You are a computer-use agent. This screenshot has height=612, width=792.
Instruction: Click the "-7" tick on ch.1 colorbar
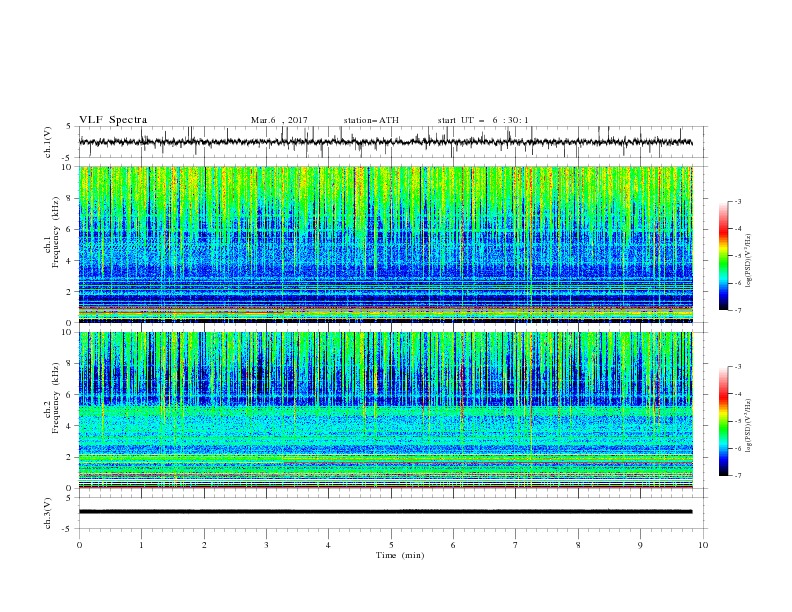pyautogui.click(x=738, y=310)
